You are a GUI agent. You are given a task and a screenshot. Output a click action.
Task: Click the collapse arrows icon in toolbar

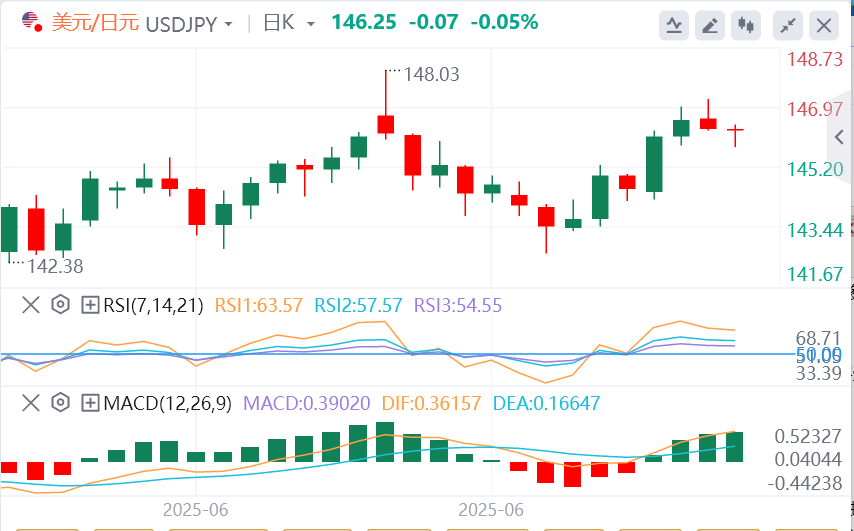tap(788, 24)
